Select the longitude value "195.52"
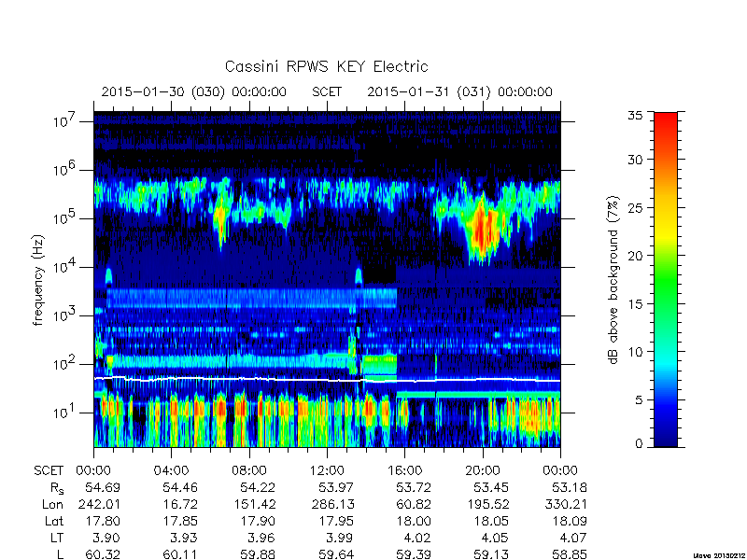This screenshot has height=560, width=747. [x=486, y=504]
